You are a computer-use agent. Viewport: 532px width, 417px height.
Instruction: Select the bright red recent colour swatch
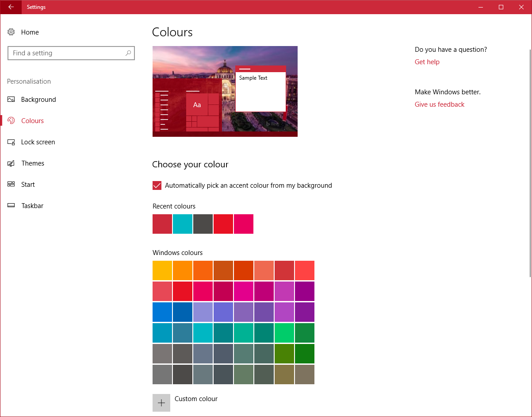click(x=223, y=224)
